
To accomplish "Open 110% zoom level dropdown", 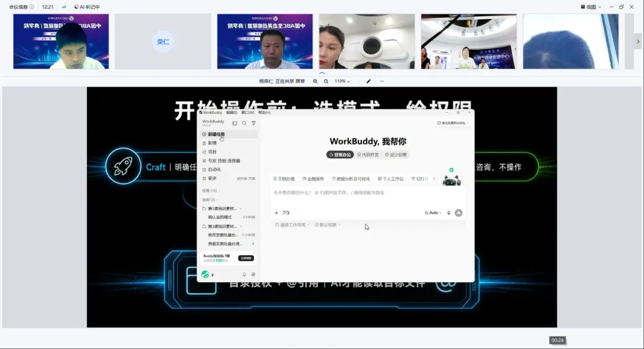I will pyautogui.click(x=342, y=81).
